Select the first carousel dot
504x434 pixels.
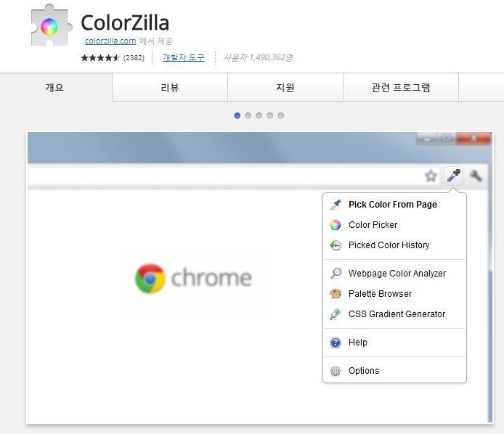[237, 115]
